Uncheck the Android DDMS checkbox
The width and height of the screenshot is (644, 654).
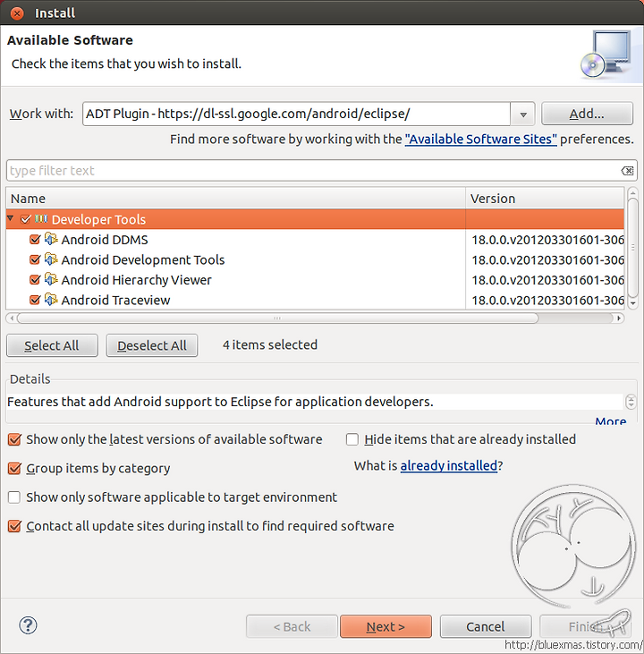(x=35, y=240)
